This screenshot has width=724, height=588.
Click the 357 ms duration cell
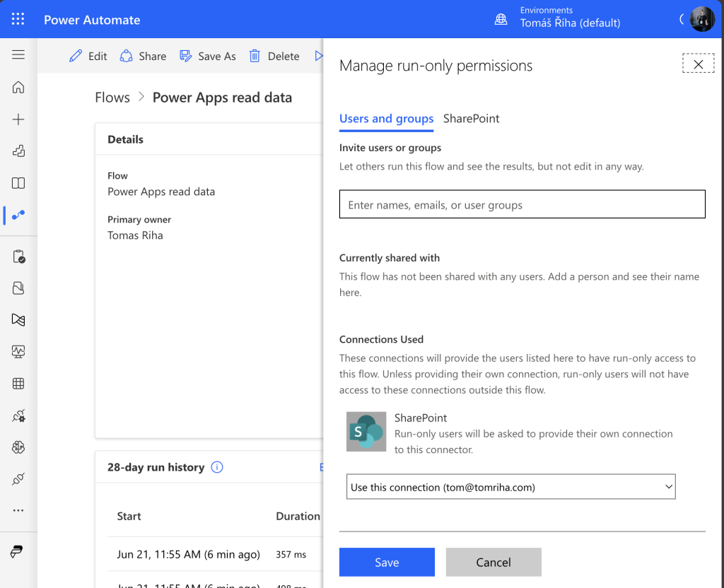291,555
